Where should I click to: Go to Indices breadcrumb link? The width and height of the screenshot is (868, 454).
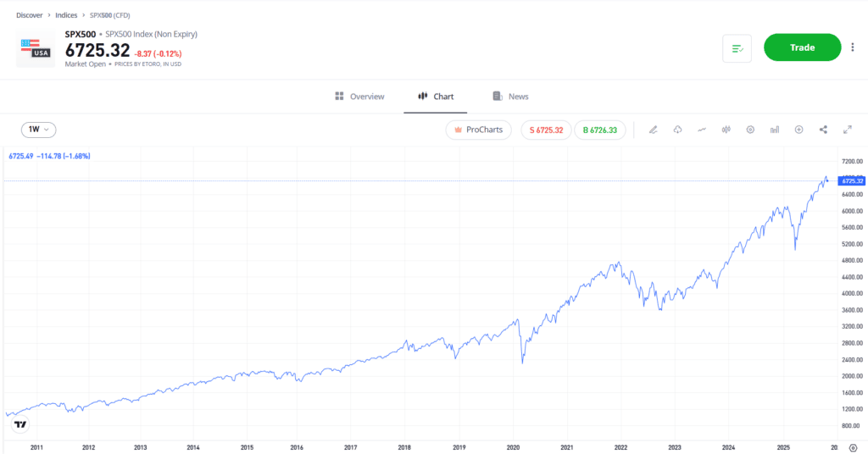(67, 15)
